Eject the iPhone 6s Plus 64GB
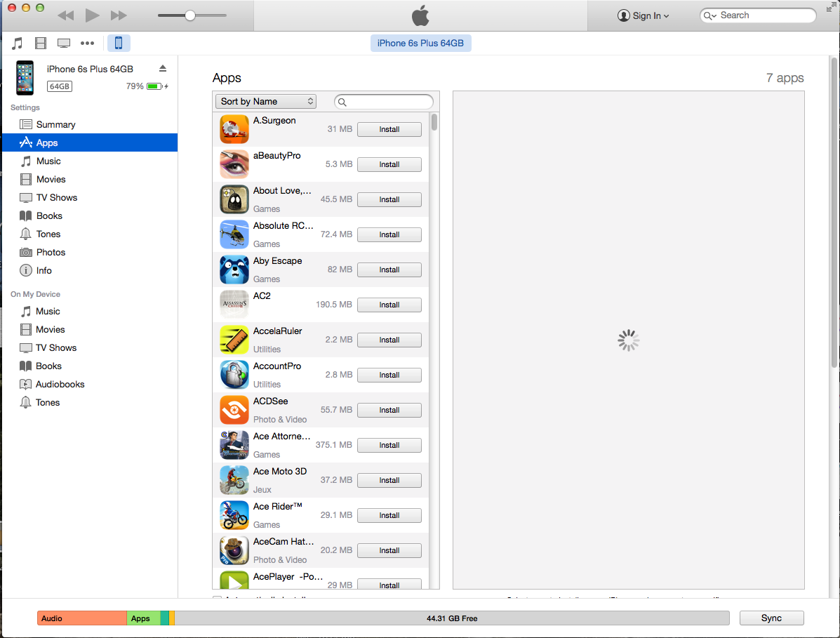The image size is (840, 638). click(163, 69)
